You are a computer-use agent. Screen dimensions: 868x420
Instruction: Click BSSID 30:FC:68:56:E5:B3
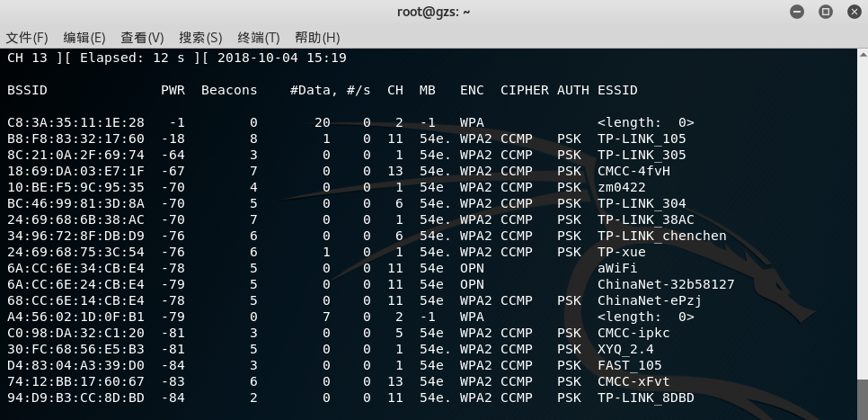click(x=75, y=349)
